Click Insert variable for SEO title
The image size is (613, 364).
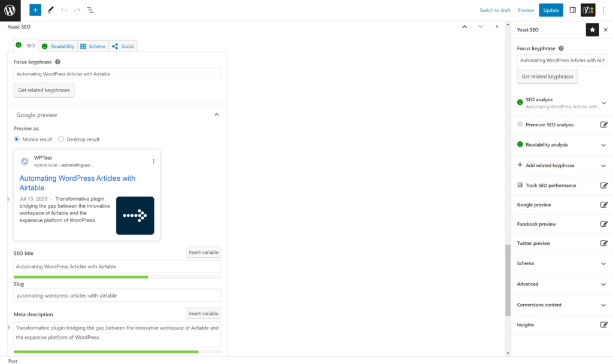click(204, 252)
